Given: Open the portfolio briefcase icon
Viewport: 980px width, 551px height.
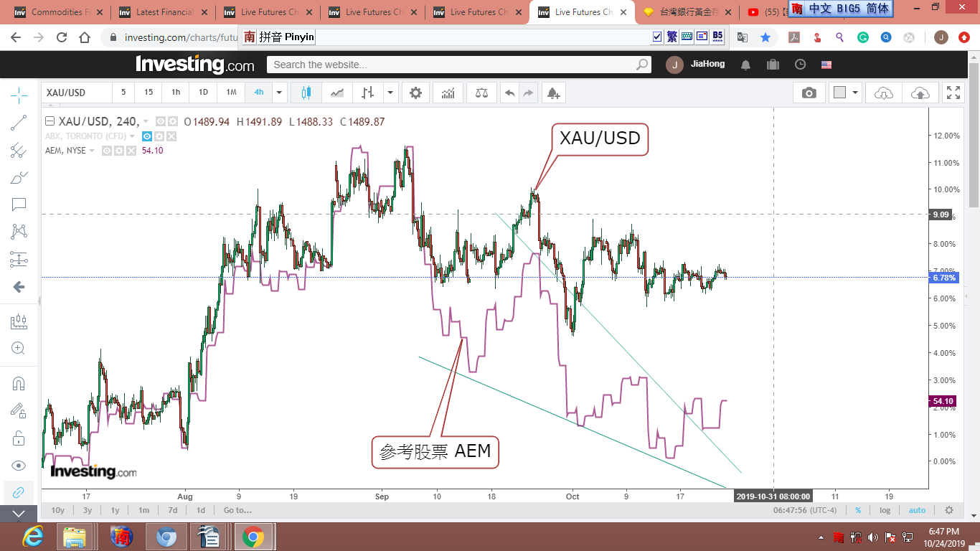Looking at the screenshot, I should point(773,65).
